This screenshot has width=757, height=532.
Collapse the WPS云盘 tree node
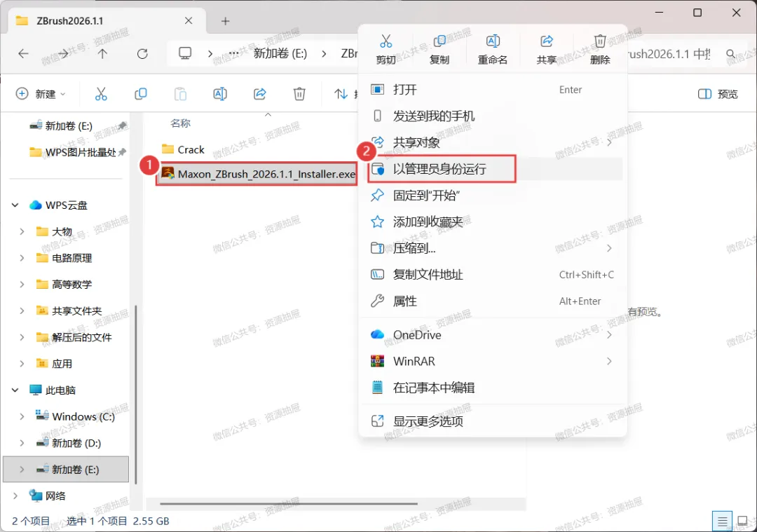pos(15,205)
